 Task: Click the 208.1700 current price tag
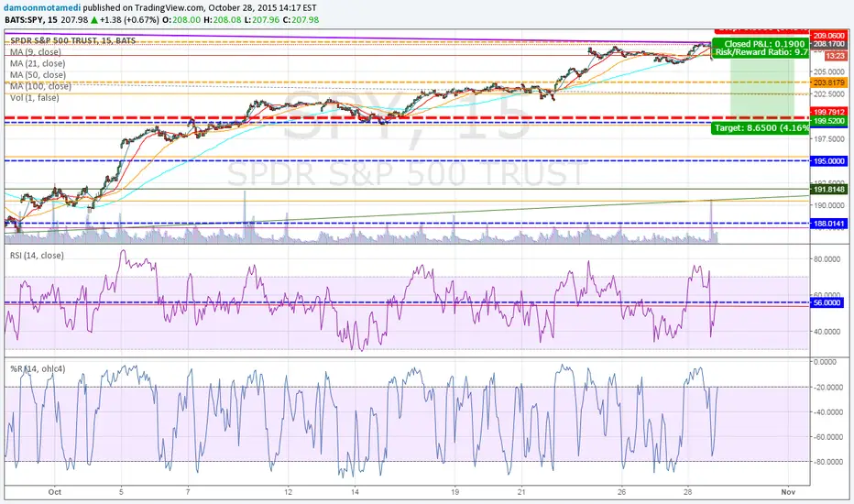(829, 44)
